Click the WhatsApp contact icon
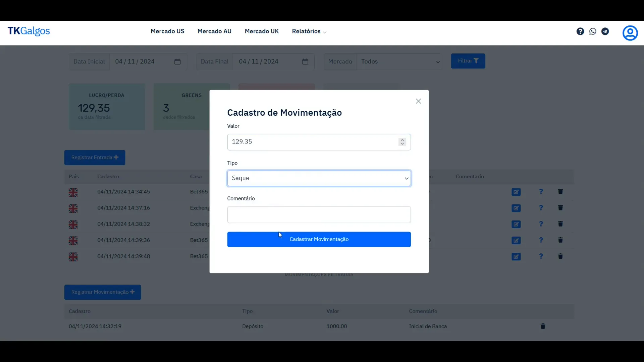This screenshot has height=362, width=644. click(x=593, y=32)
